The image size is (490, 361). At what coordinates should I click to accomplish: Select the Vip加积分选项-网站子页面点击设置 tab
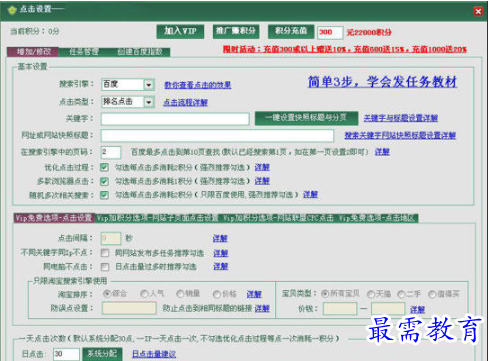[x=157, y=218]
